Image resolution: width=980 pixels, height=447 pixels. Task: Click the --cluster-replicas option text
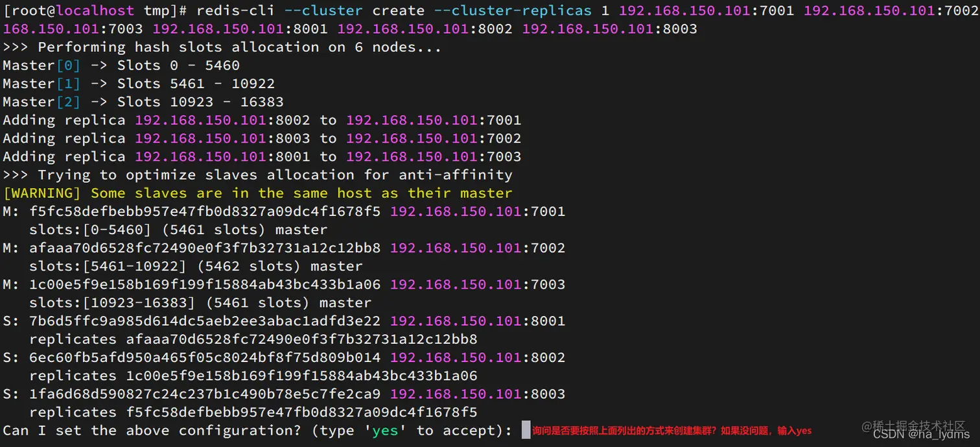[522, 11]
